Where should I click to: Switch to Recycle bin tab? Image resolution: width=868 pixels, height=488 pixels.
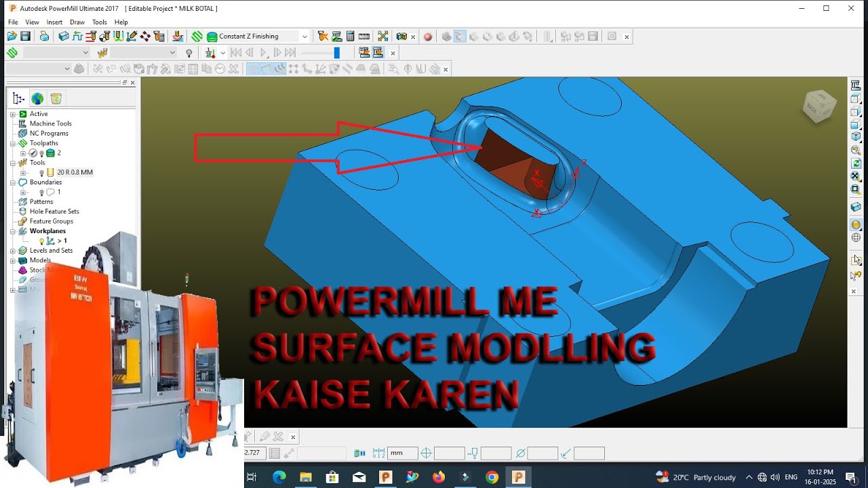[56, 99]
